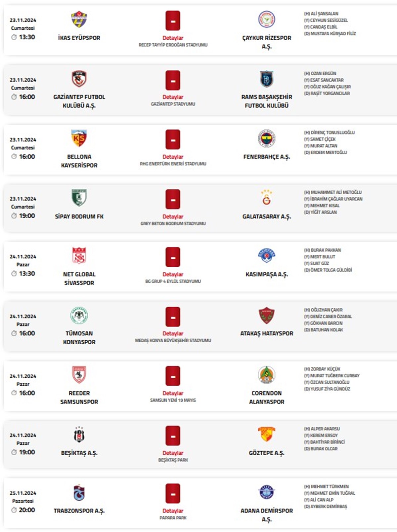This screenshot has height=532, width=397.
Task: Click red score box for Sivasspor match
Action: pos(173,257)
